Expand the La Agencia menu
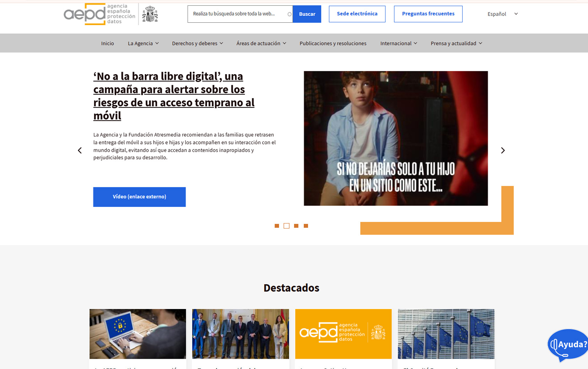The height and width of the screenshot is (369, 588). coord(143,43)
